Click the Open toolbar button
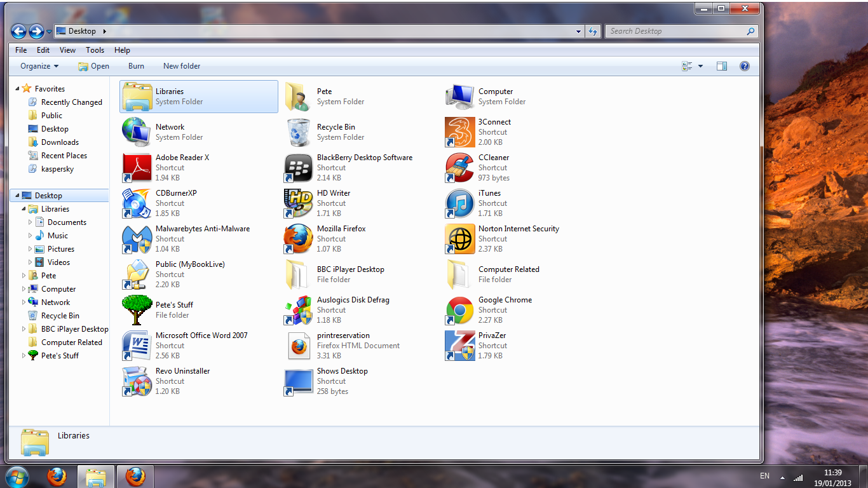Image resolution: width=868 pixels, height=488 pixels. click(x=93, y=66)
